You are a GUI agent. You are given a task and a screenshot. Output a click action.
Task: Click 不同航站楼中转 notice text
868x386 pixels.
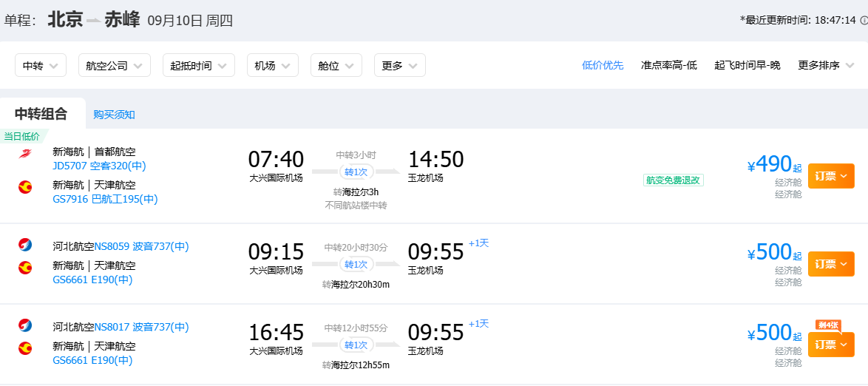point(356,206)
